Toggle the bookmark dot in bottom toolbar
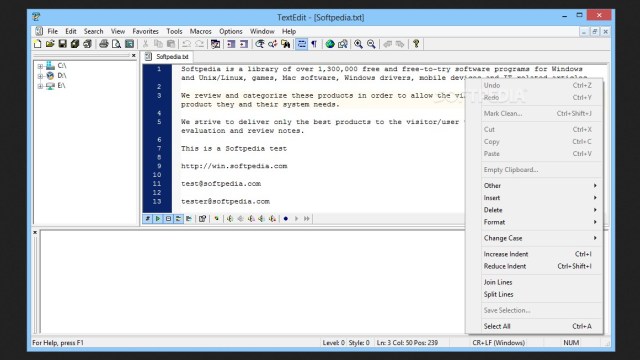This screenshot has width=640, height=360. [286, 219]
